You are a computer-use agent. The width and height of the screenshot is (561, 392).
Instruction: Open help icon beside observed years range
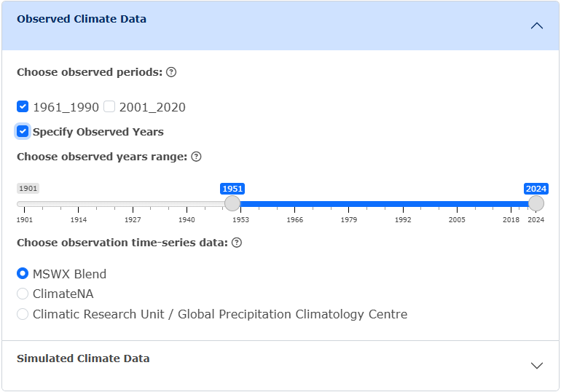point(196,157)
